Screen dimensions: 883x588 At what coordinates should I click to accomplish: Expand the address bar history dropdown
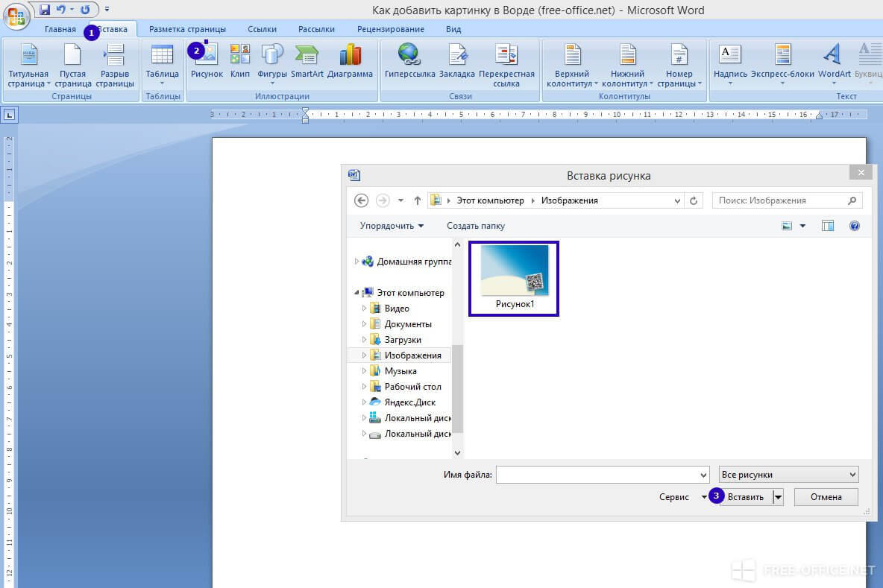[677, 201]
